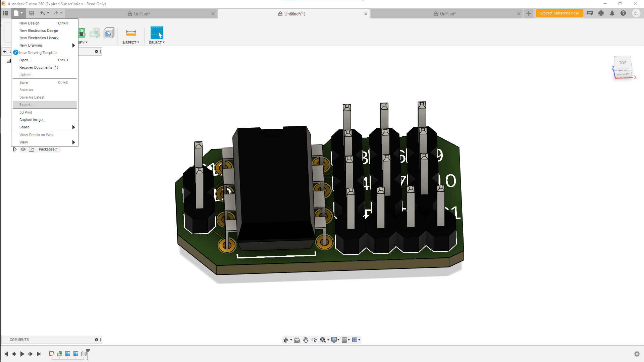Open Display Settings monitor dropdown
644x362 pixels.
(335, 340)
